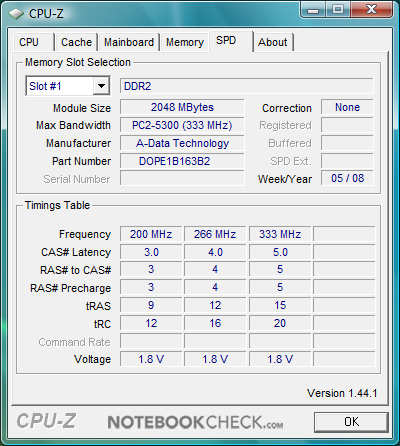
Task: Switch to the CPU tab
Action: (x=33, y=42)
